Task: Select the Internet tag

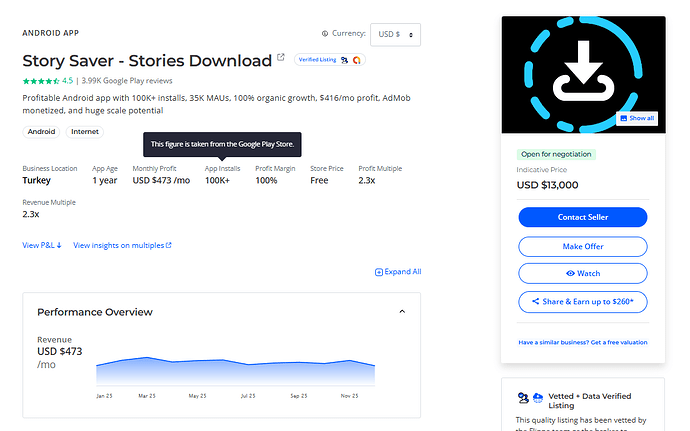Action: tap(85, 131)
